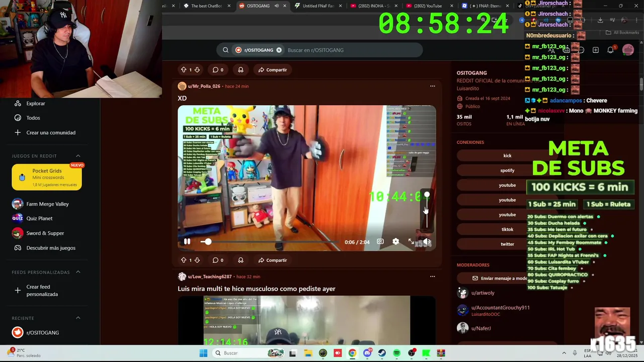The image size is (644, 362).
Task: Click the XD video volume slider
Action: coord(427,211)
